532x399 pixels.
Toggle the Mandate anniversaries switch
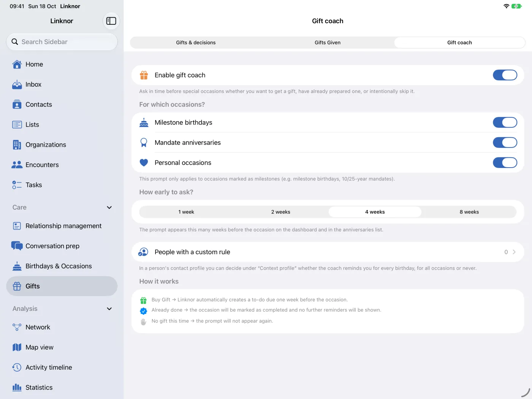coord(505,142)
